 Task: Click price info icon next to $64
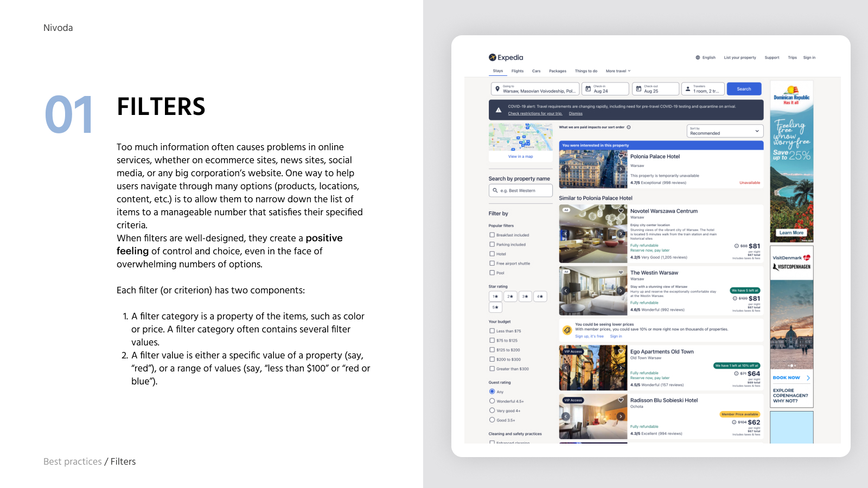click(x=736, y=374)
